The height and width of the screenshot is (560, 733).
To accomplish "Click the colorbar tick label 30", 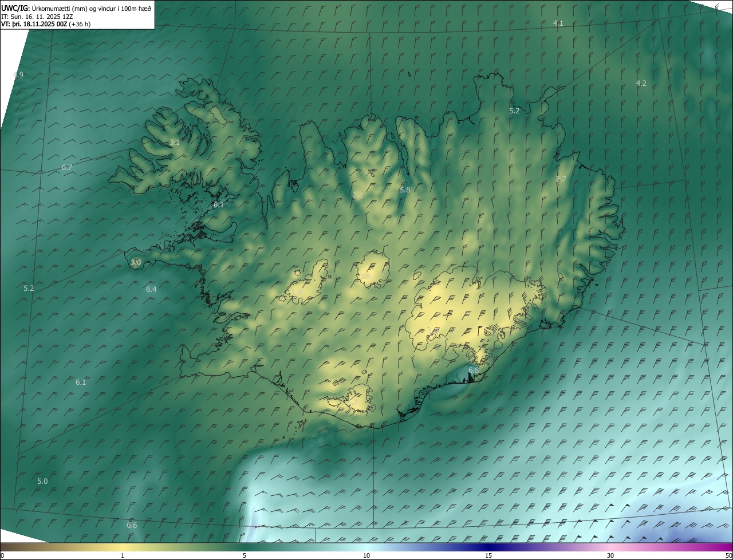I will click(610, 555).
